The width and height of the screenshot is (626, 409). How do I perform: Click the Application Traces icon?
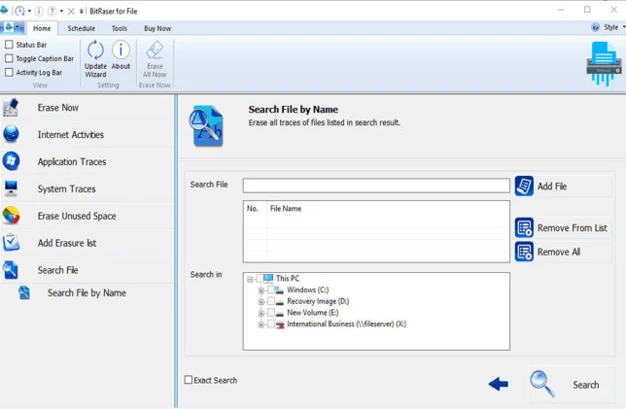point(11,161)
